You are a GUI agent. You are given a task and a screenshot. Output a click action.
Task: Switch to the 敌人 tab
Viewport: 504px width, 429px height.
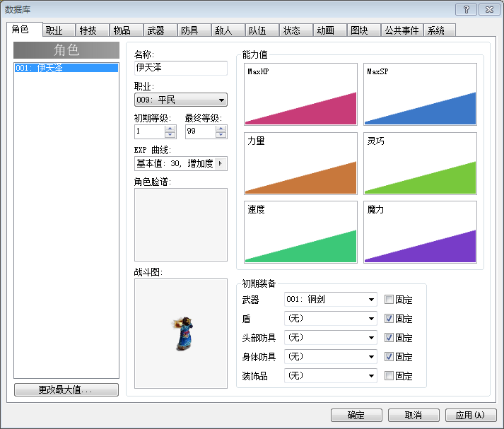228,30
